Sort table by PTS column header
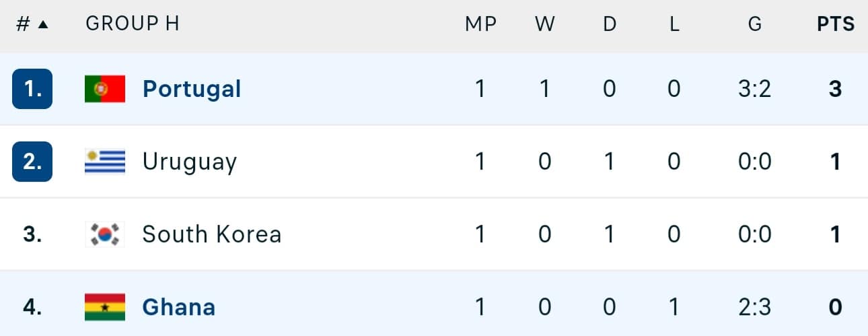The height and width of the screenshot is (336, 868). (x=836, y=25)
